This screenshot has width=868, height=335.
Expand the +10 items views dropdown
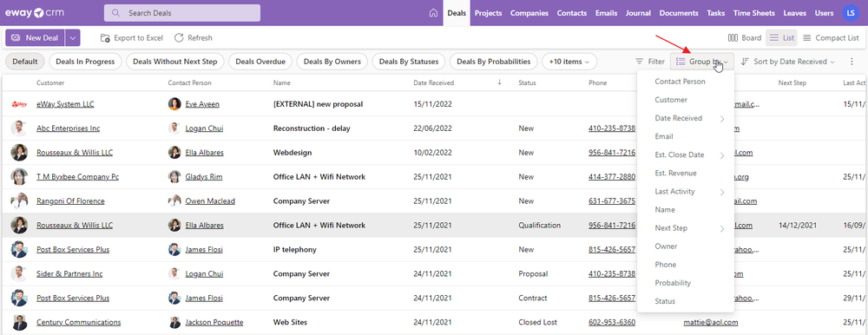pyautogui.click(x=569, y=62)
